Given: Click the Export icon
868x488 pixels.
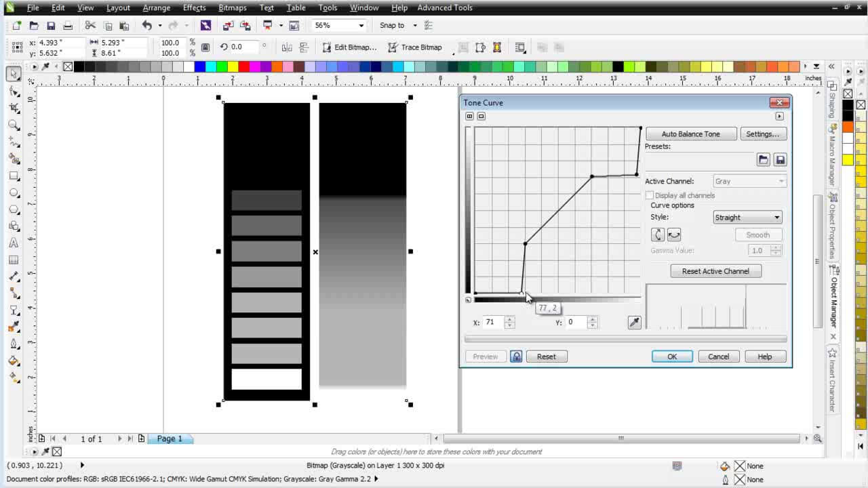Looking at the screenshot, I should pyautogui.click(x=245, y=26).
